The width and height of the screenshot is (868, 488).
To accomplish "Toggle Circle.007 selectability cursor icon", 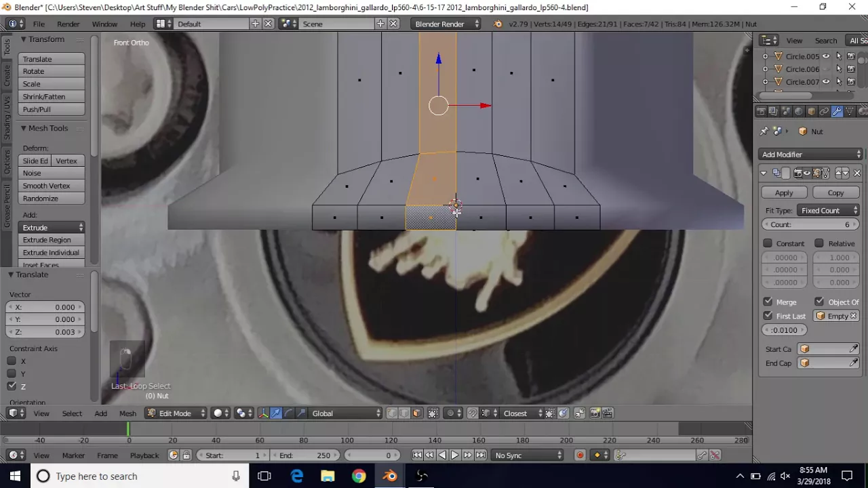I will (839, 82).
